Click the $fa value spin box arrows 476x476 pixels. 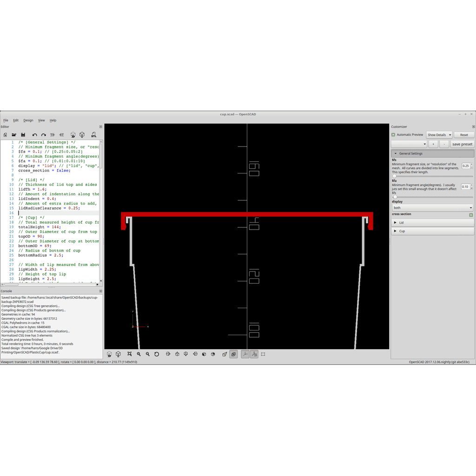(471, 187)
